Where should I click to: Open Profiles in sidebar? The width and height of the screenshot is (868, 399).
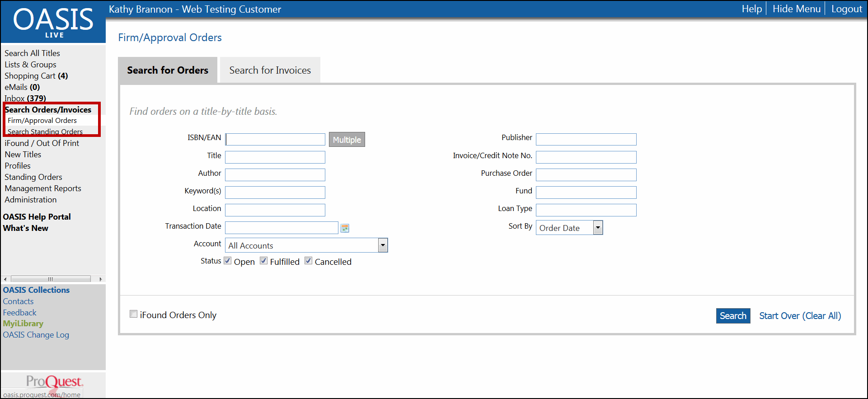[x=18, y=166]
